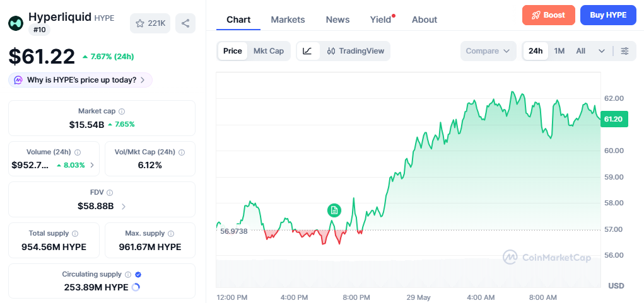Click the HYPE ticker symbol label
644x303 pixels.
click(x=104, y=18)
